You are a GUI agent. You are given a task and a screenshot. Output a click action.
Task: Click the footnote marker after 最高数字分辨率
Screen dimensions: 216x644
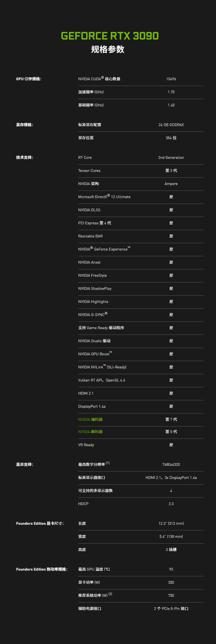108,463
